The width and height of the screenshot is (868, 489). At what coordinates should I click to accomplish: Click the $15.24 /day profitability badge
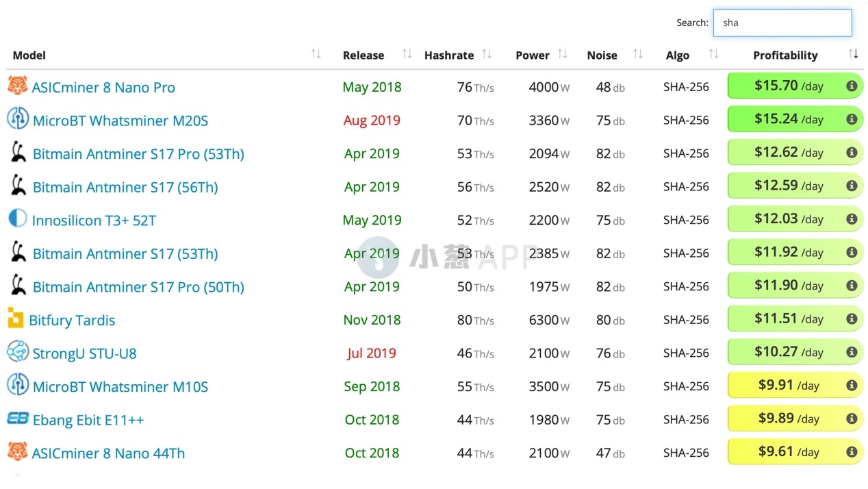(x=795, y=119)
